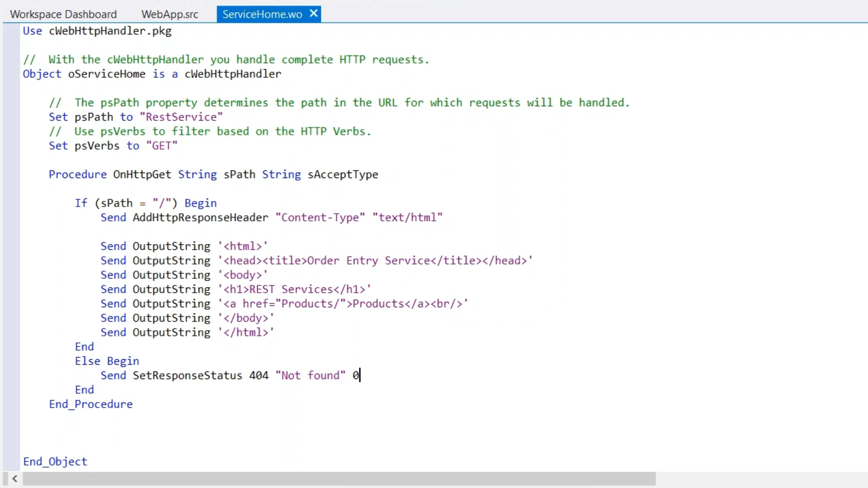Open the WebApp.src tab

pyautogui.click(x=170, y=14)
